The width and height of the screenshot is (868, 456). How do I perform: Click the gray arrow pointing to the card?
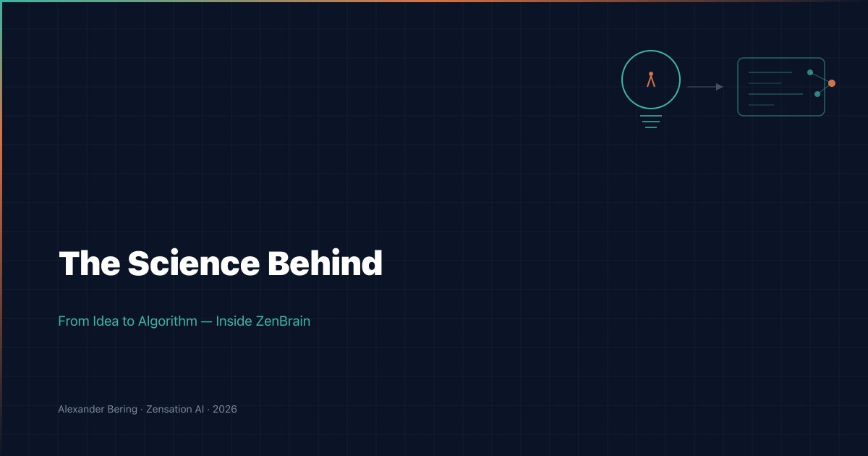tap(705, 87)
